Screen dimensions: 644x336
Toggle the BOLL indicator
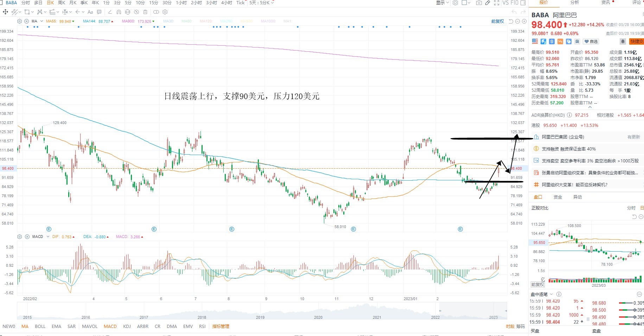[x=40, y=326]
